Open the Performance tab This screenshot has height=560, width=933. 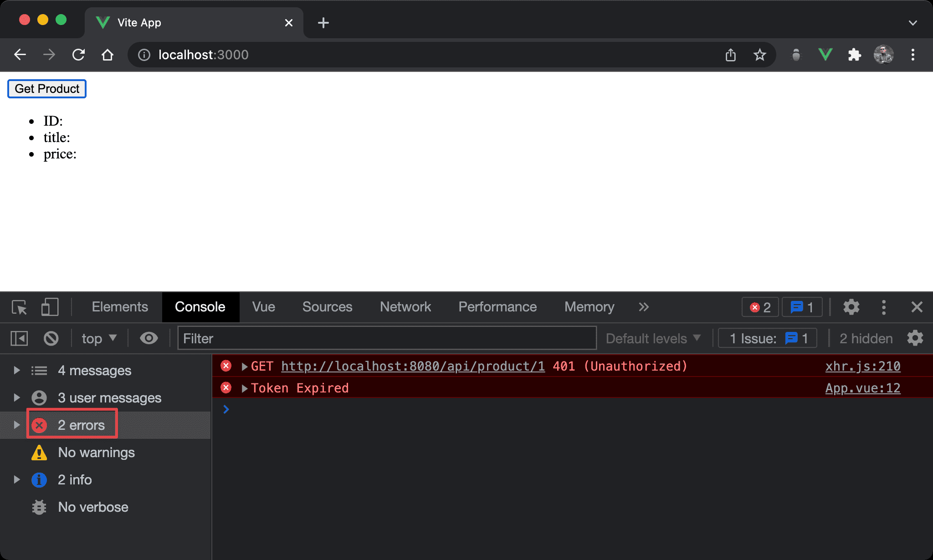(497, 307)
